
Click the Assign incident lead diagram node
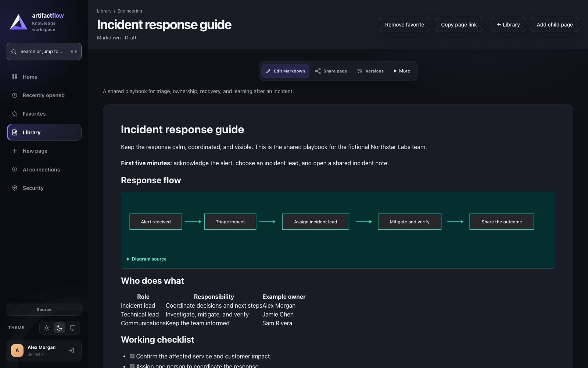pyautogui.click(x=315, y=222)
